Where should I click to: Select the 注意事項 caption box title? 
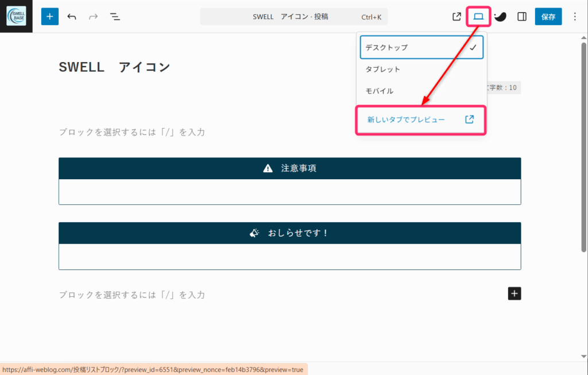299,168
